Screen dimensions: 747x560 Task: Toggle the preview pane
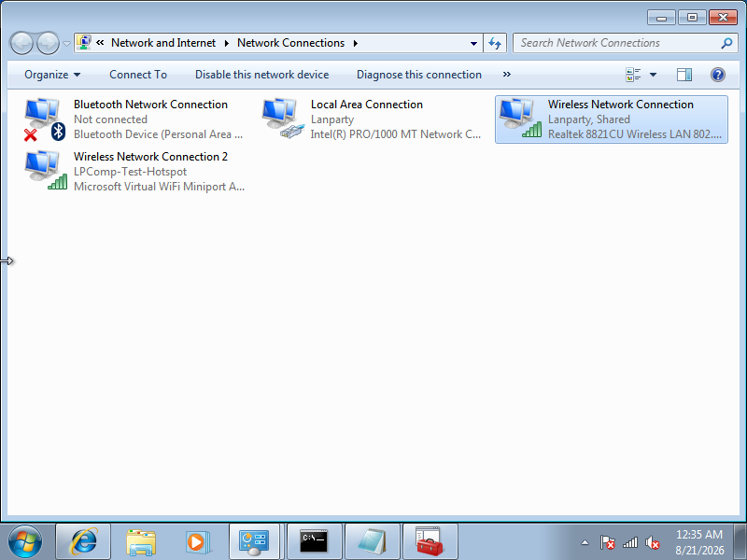click(x=684, y=75)
